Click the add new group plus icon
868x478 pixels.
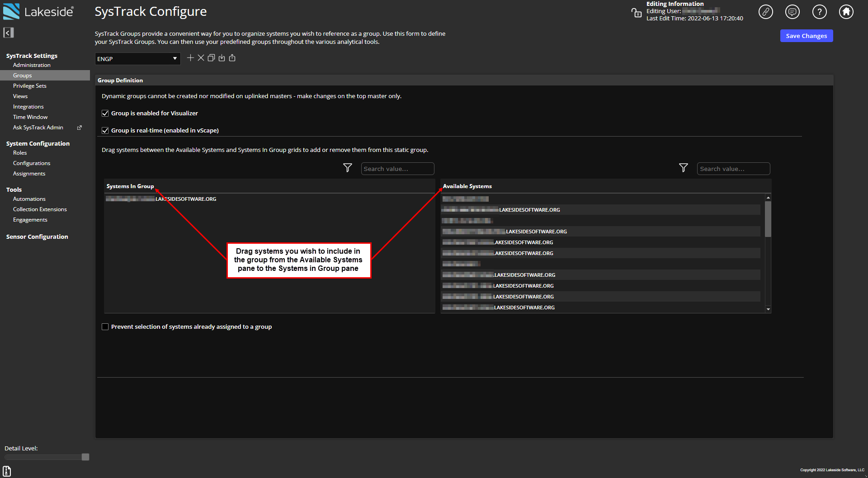[190, 58]
